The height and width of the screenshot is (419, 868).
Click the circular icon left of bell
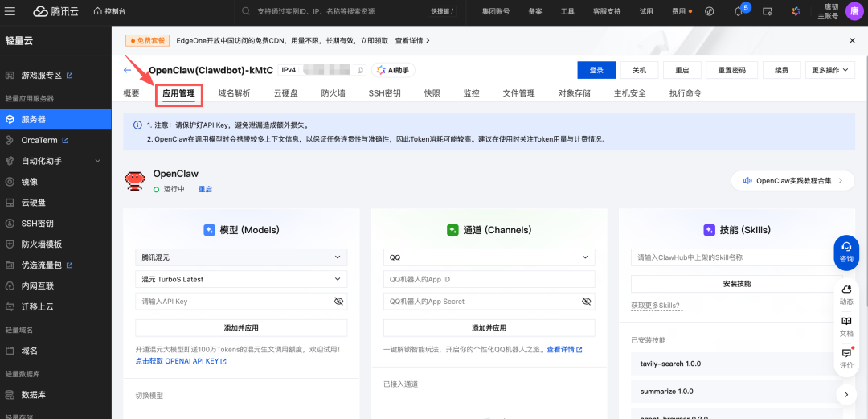(x=709, y=11)
